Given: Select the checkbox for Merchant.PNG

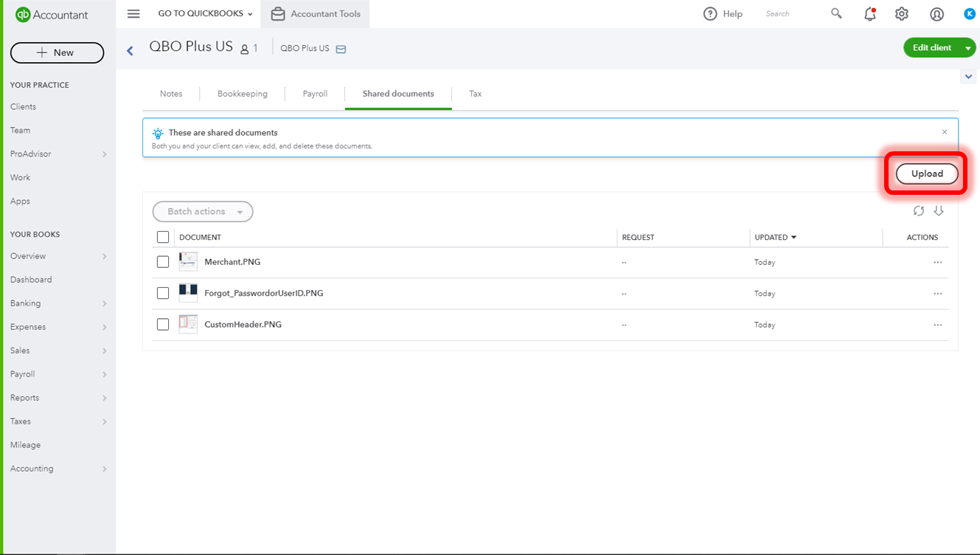Looking at the screenshot, I should pos(162,262).
